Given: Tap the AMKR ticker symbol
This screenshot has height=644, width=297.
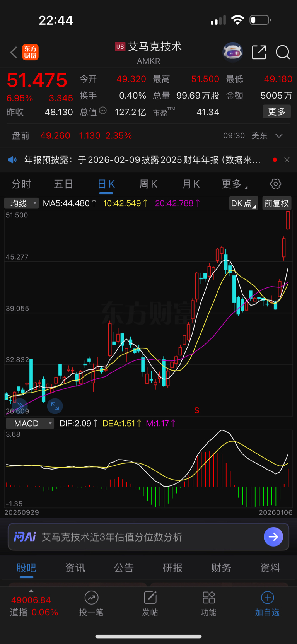Looking at the screenshot, I should (x=148, y=61).
